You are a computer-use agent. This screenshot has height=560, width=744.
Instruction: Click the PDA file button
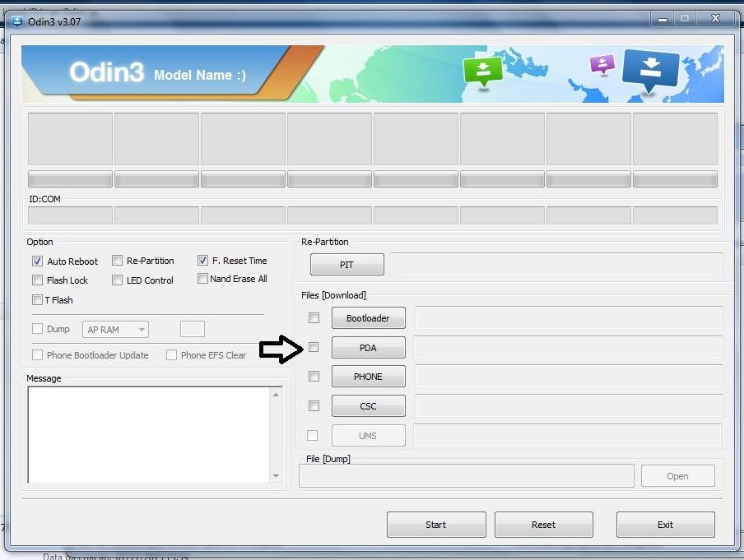[368, 348]
